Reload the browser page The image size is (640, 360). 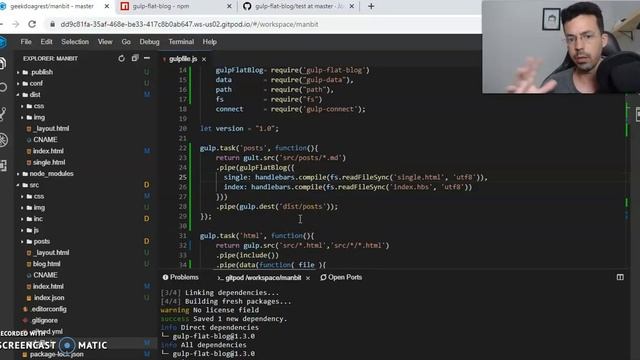tap(32, 24)
